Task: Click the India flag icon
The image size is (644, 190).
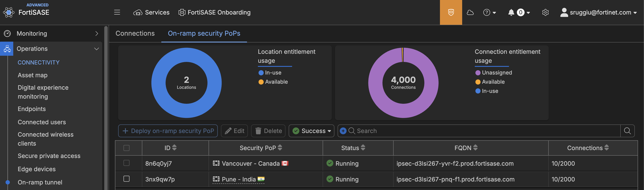Action: tap(261, 179)
